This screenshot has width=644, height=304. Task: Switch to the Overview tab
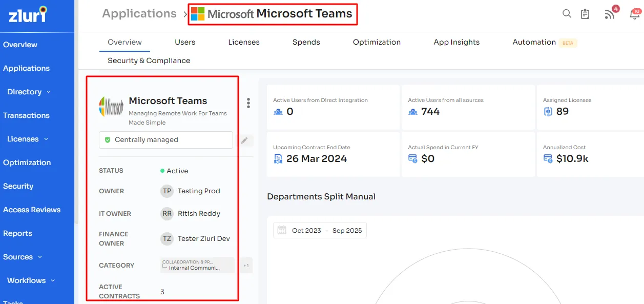[124, 42]
